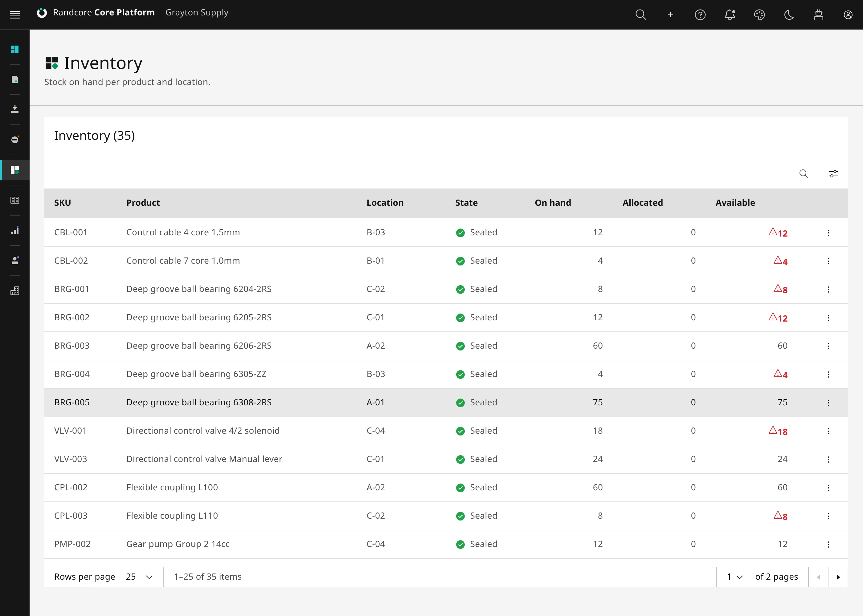Click the plus create icon

click(671, 15)
